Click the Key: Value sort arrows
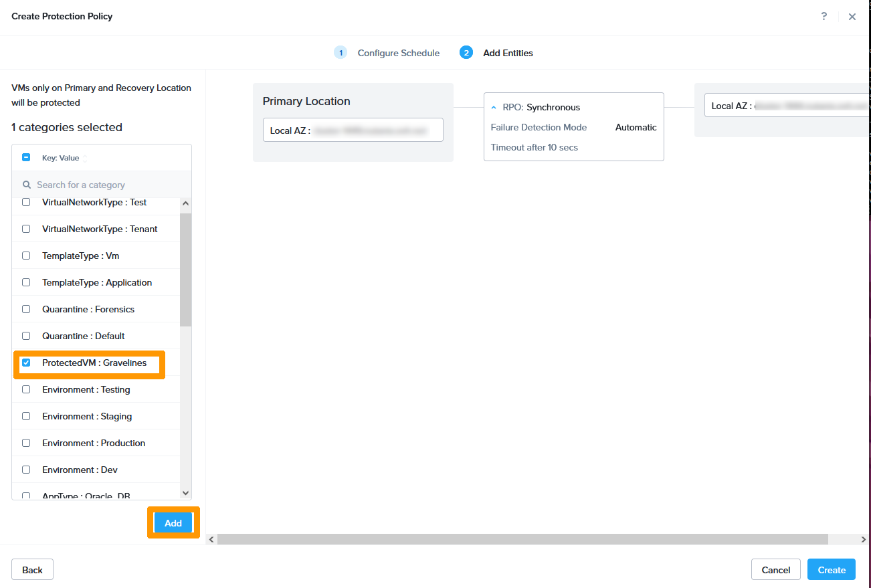Viewport: 871px width, 588px height. [x=85, y=159]
